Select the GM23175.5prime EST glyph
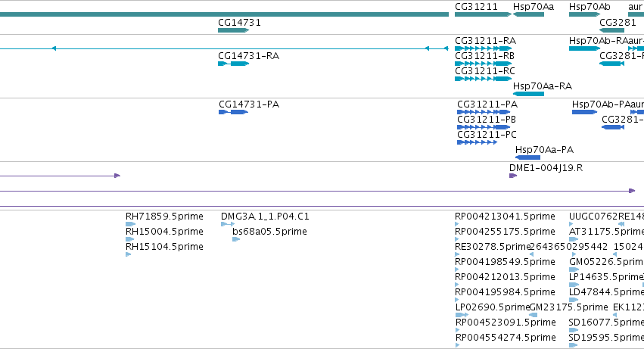The height and width of the screenshot is (349, 644). pos(533,315)
